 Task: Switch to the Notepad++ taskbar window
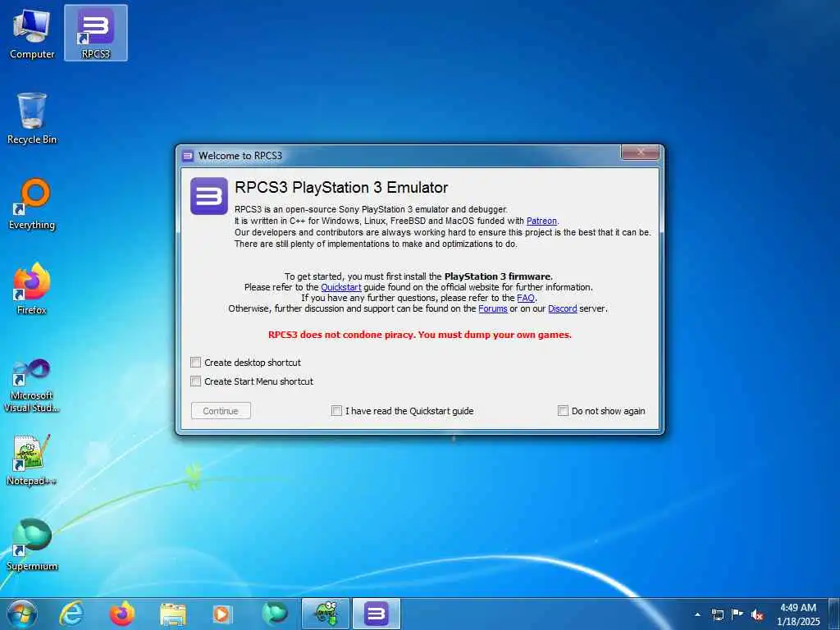click(325, 614)
